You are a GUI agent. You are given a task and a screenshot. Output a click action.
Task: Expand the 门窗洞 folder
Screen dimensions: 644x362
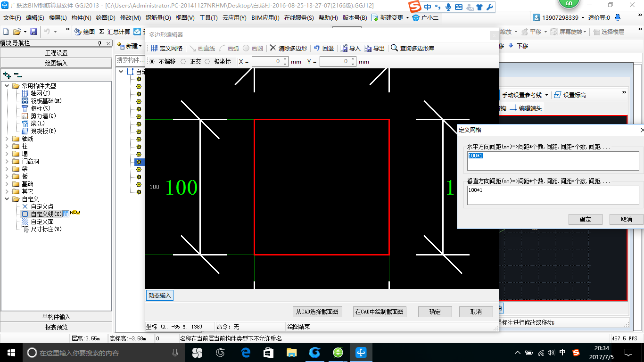(7, 161)
